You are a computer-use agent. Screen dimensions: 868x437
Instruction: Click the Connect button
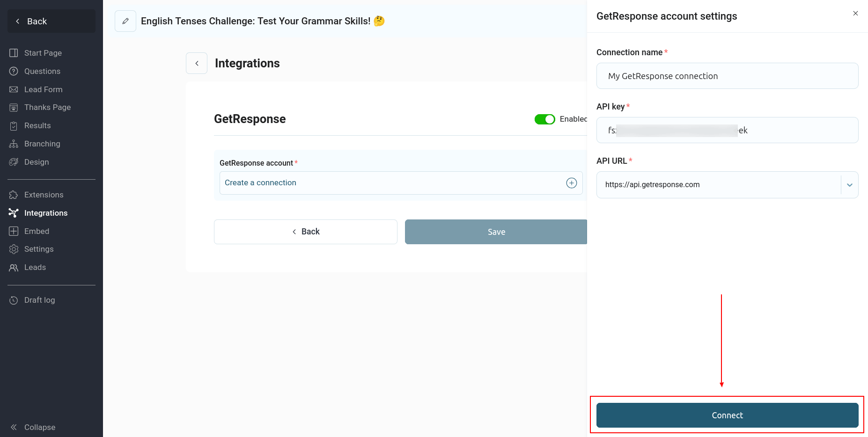point(727,415)
